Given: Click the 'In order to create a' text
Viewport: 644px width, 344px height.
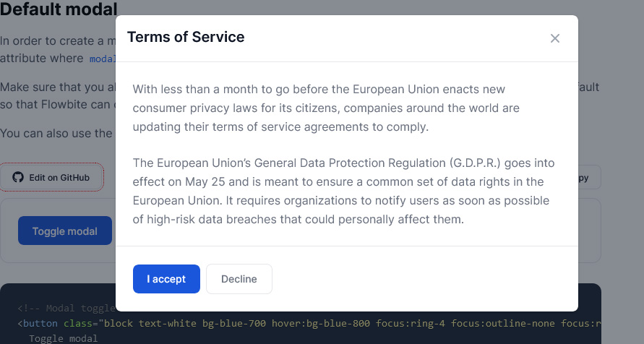Looking at the screenshot, I should coord(58,41).
